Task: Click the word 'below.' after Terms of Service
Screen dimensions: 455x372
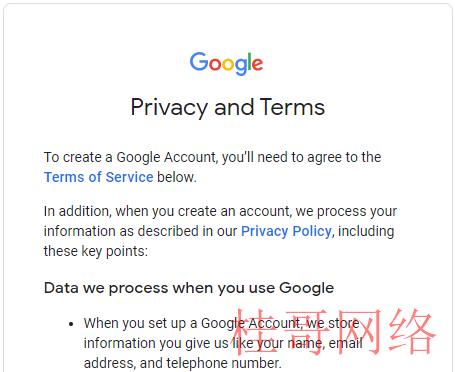Action: point(177,177)
